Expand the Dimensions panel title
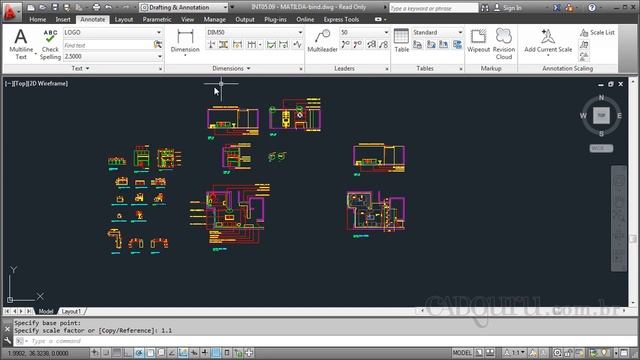Image resolution: width=640 pixels, height=360 pixels. pos(231,69)
